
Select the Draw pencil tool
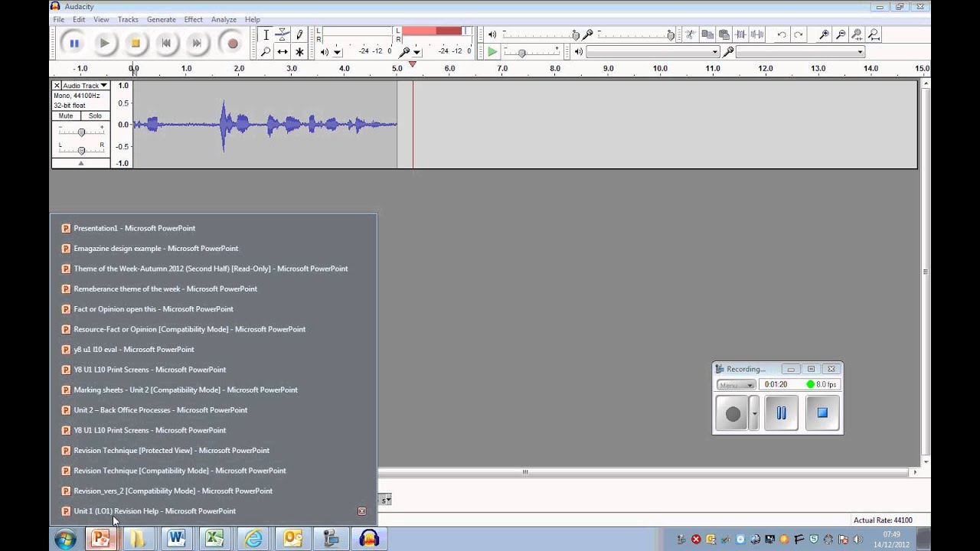[299, 35]
